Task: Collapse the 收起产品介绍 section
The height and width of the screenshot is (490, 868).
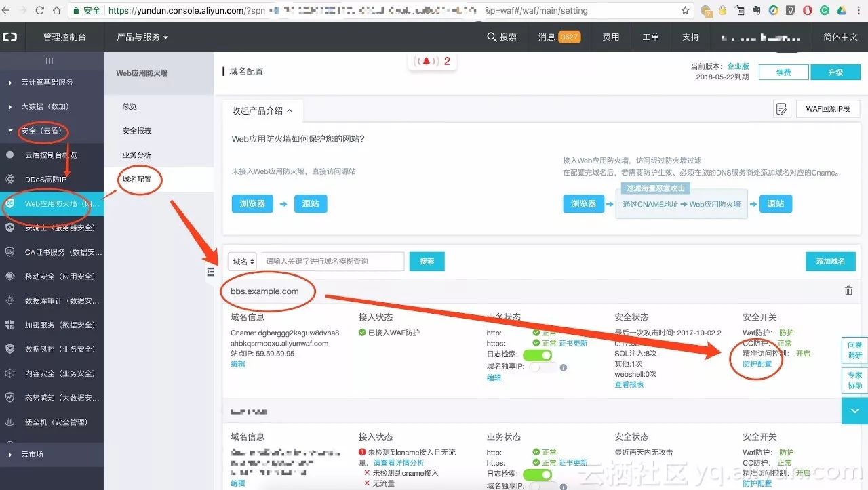Action: click(262, 110)
